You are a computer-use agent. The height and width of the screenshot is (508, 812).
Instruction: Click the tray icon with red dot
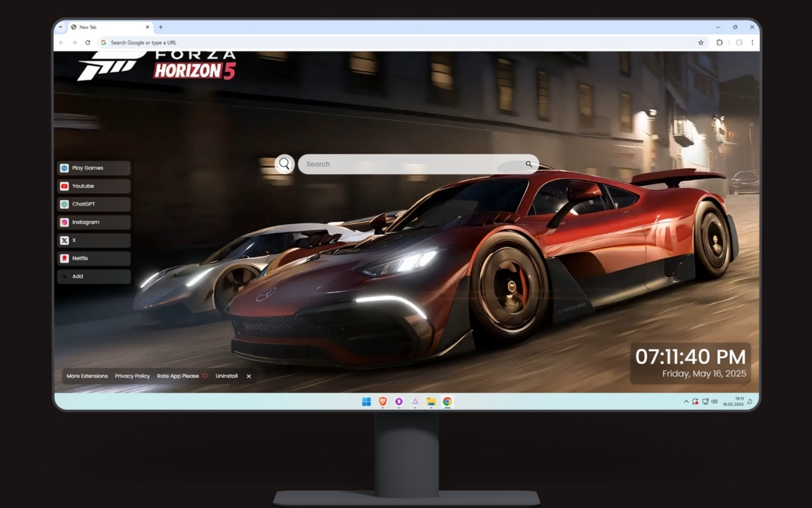695,402
